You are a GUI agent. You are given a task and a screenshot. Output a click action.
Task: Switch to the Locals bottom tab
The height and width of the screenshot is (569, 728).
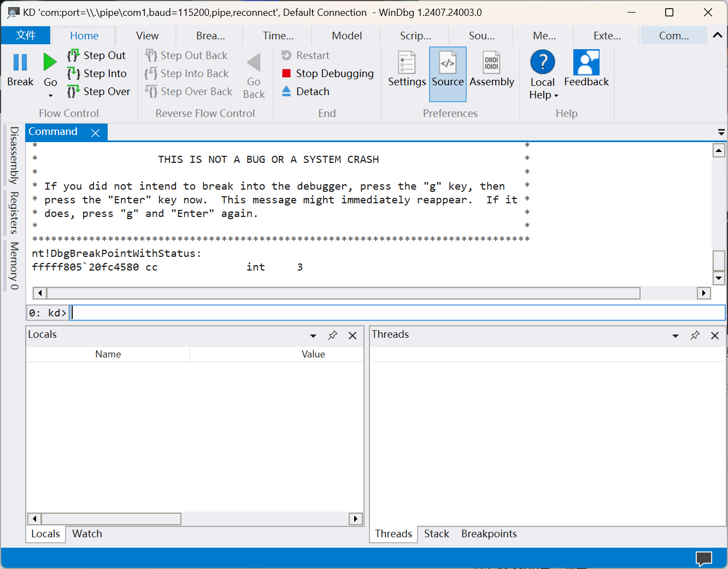(45, 534)
